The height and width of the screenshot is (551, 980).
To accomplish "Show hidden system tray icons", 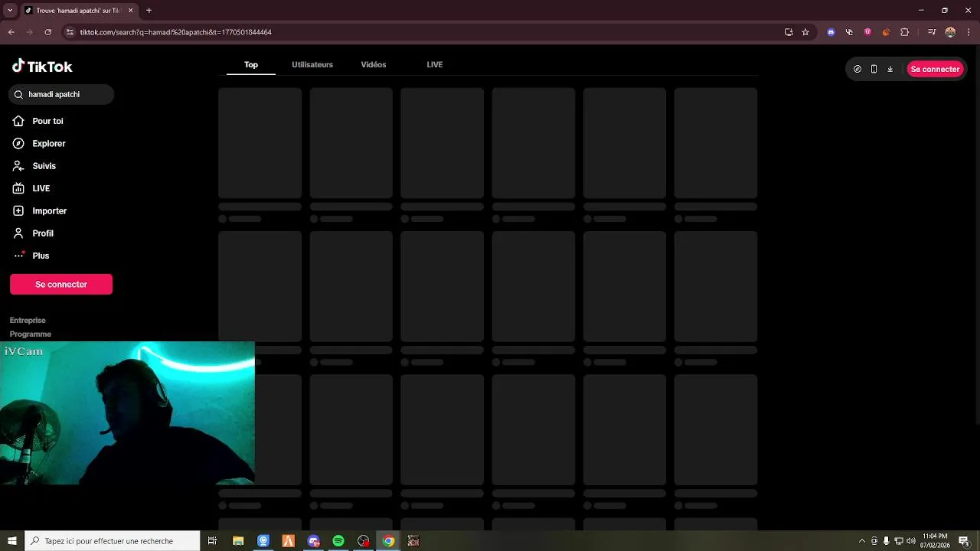I will (862, 541).
